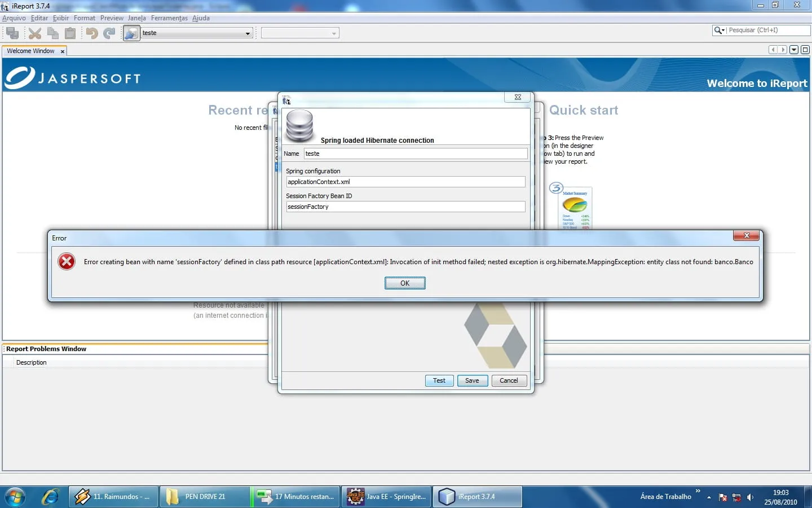Click the Description column header

(32, 362)
